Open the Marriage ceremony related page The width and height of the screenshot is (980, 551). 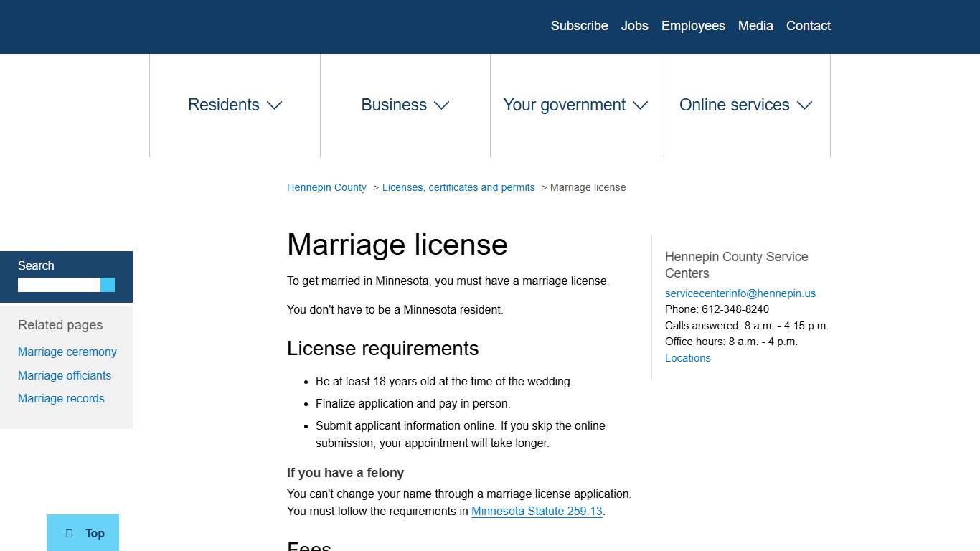67,352
